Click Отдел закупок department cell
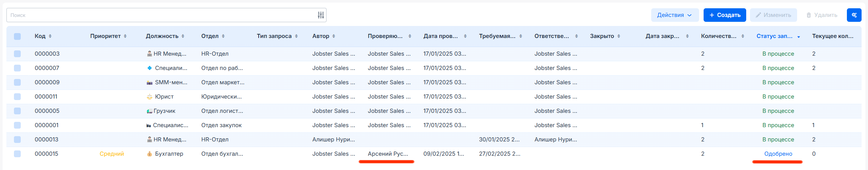The width and height of the screenshot is (868, 170). click(x=221, y=125)
